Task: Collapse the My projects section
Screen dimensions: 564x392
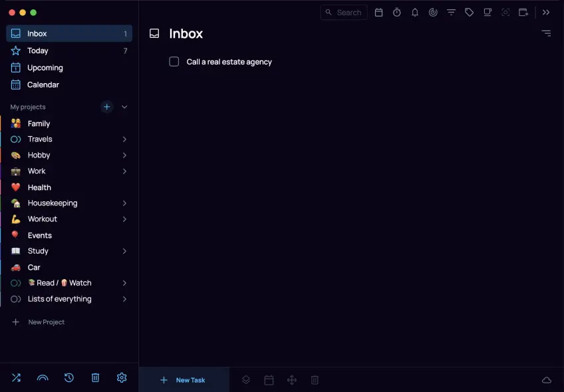Action: (124, 107)
